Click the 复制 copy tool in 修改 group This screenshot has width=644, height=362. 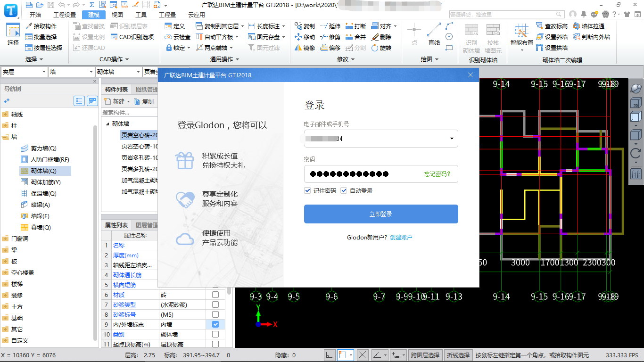pos(305,26)
